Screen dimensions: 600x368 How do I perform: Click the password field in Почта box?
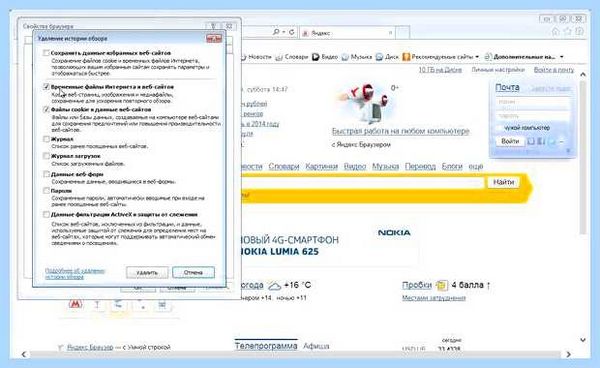click(533, 116)
